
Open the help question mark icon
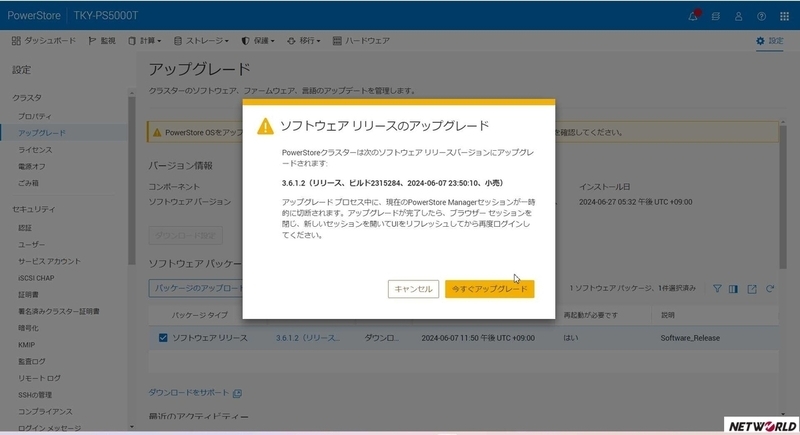pyautogui.click(x=761, y=16)
